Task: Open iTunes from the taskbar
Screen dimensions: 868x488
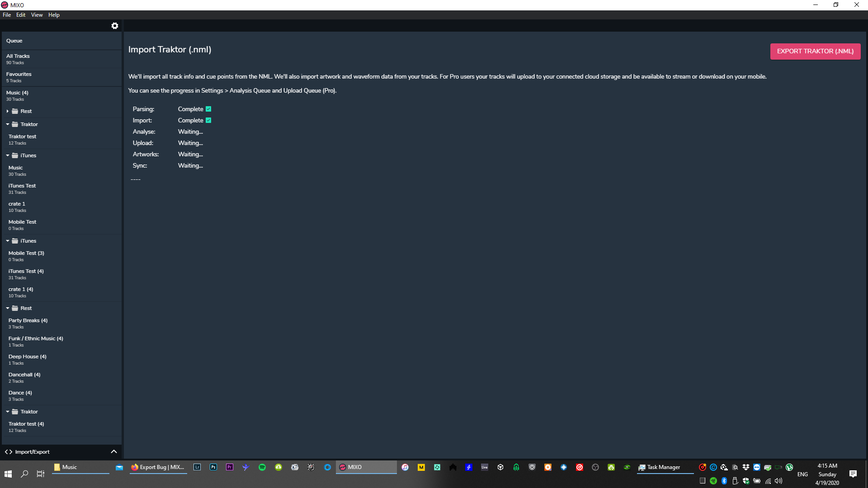Action: pos(405,467)
